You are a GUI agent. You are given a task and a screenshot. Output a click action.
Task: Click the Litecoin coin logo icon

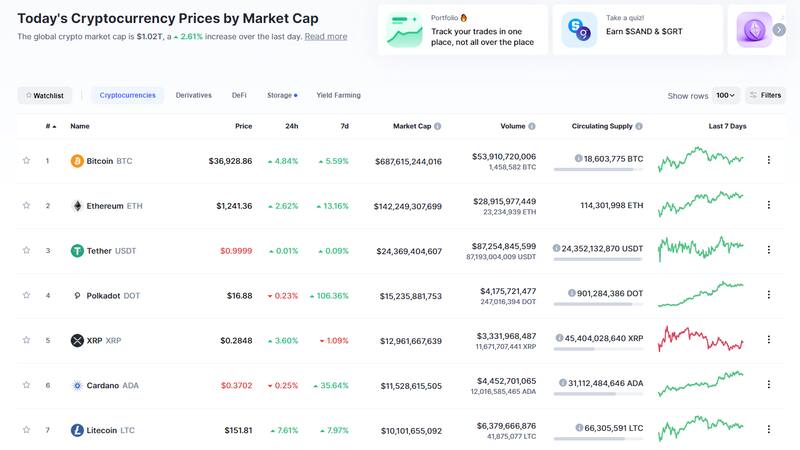(x=77, y=431)
